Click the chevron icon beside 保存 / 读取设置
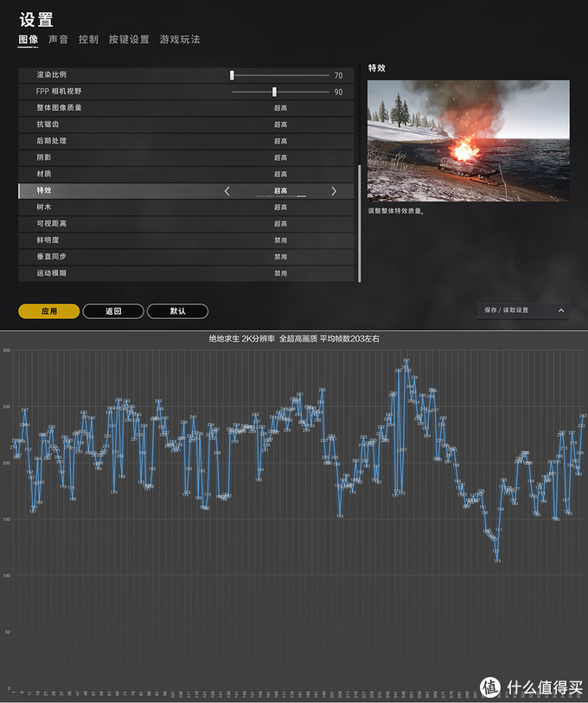Viewport: 588px width, 703px height. tap(559, 310)
